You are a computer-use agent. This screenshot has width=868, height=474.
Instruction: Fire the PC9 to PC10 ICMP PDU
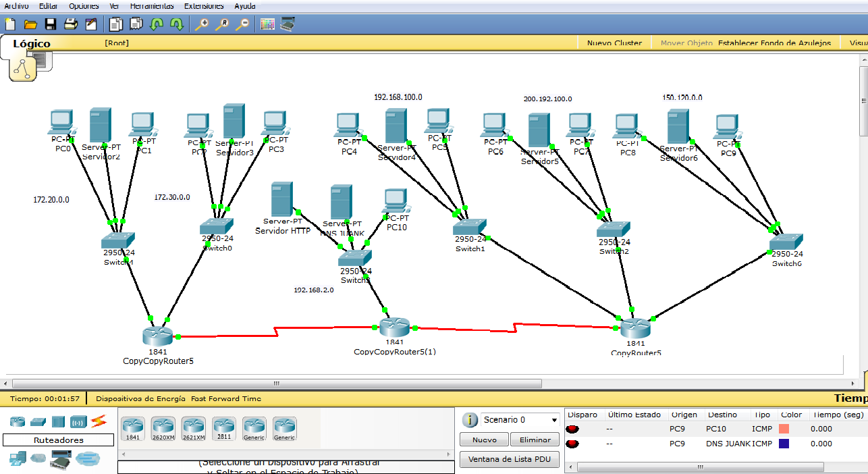click(x=573, y=428)
